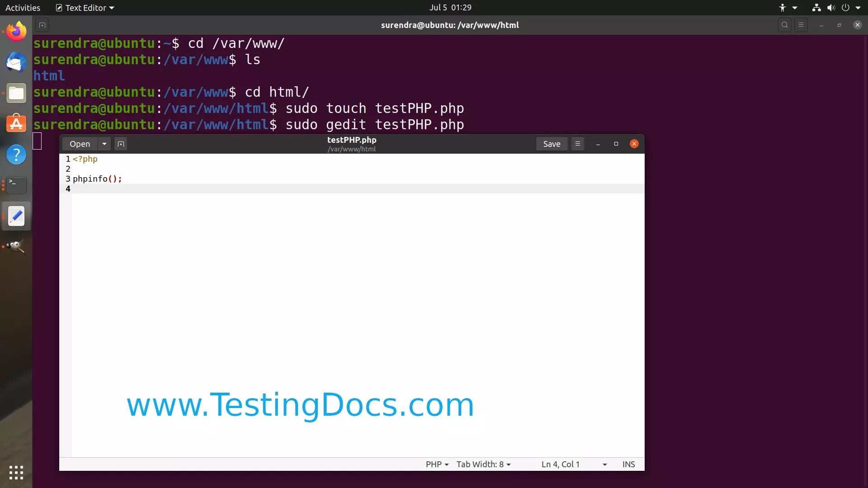The image size is (868, 488).
Task: Click terminal search icon
Action: (x=785, y=25)
